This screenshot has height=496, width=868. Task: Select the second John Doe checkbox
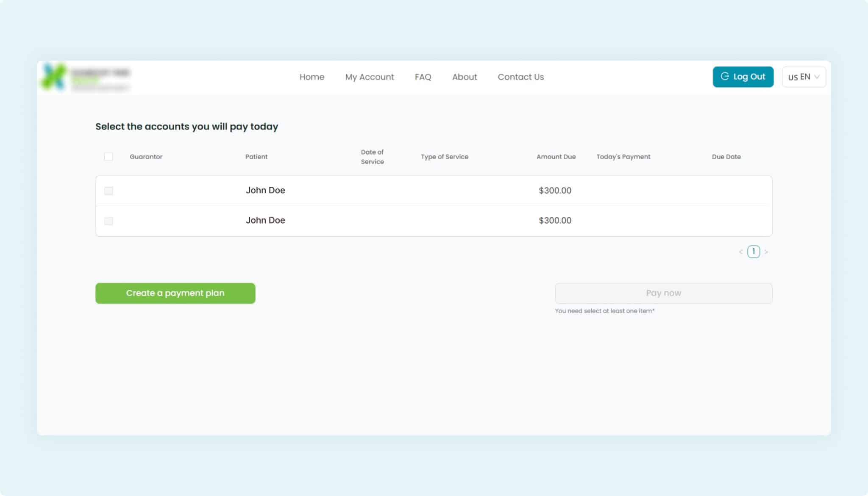pos(108,220)
